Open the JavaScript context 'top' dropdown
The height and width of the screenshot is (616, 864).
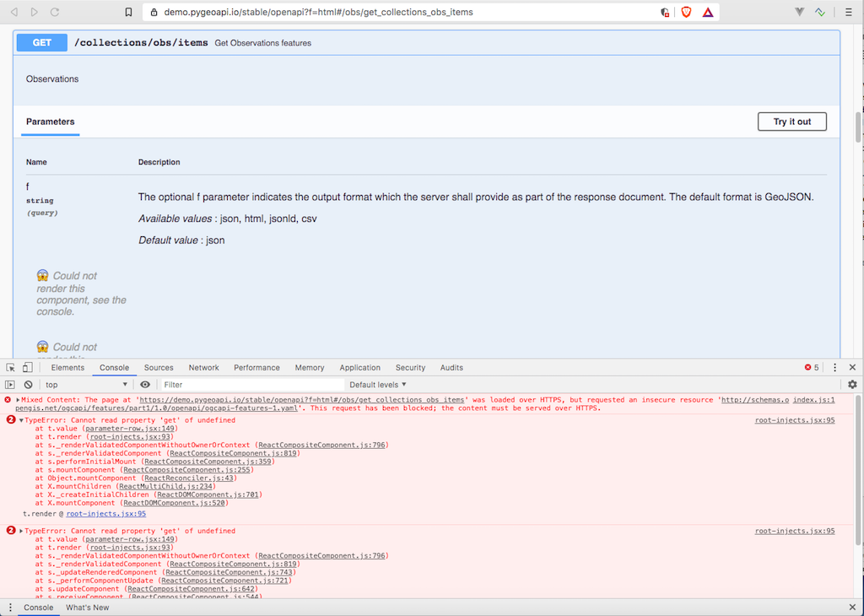click(x=86, y=385)
